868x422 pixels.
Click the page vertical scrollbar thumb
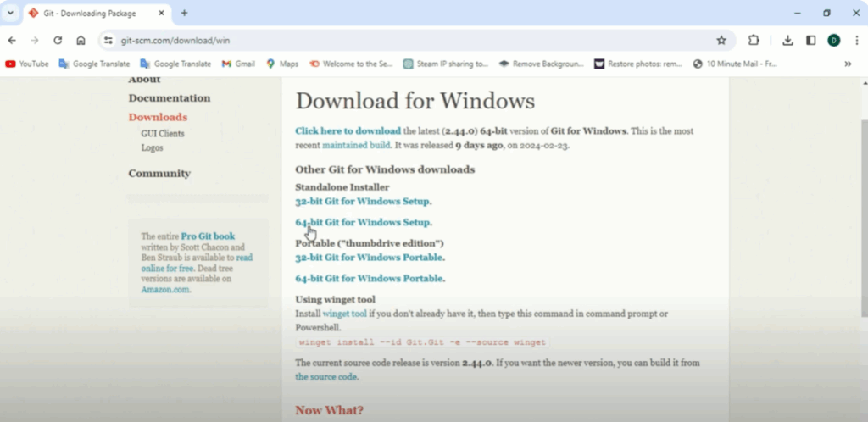pyautogui.click(x=864, y=219)
